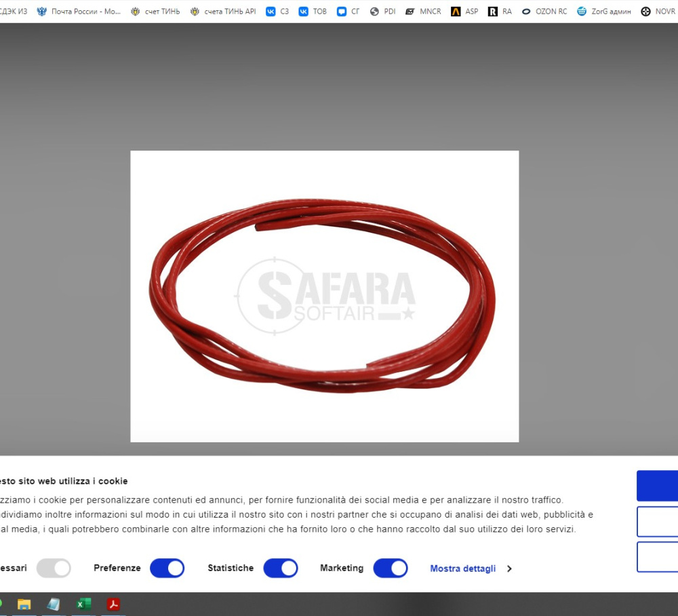Switch off Marketing cookies
The height and width of the screenshot is (616, 678).
pyautogui.click(x=391, y=568)
